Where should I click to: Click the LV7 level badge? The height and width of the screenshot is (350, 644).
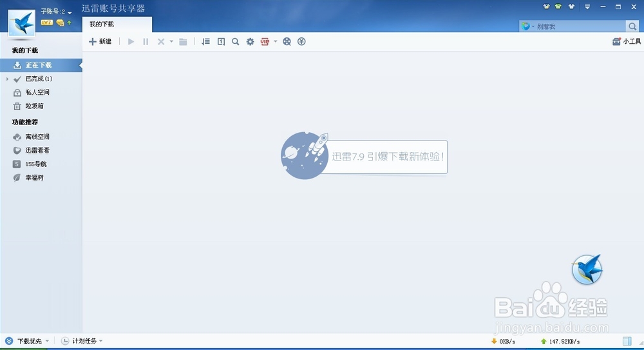click(x=46, y=23)
